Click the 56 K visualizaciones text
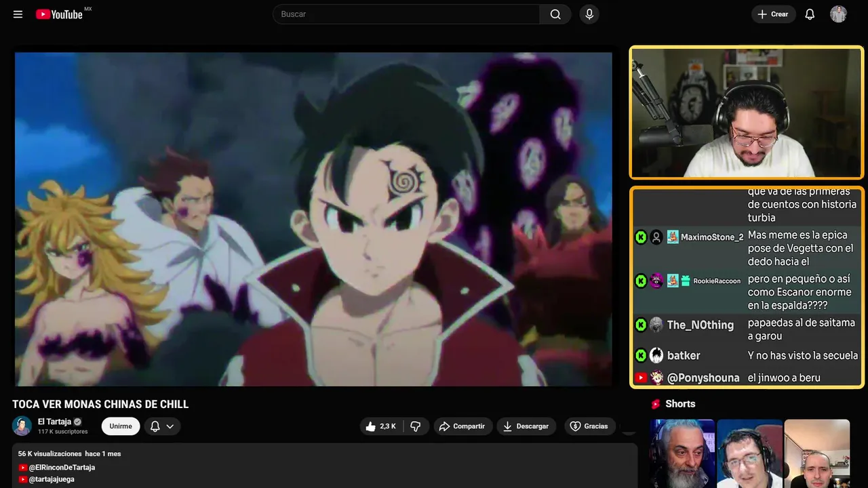The width and height of the screenshot is (868, 488). pos(50,453)
